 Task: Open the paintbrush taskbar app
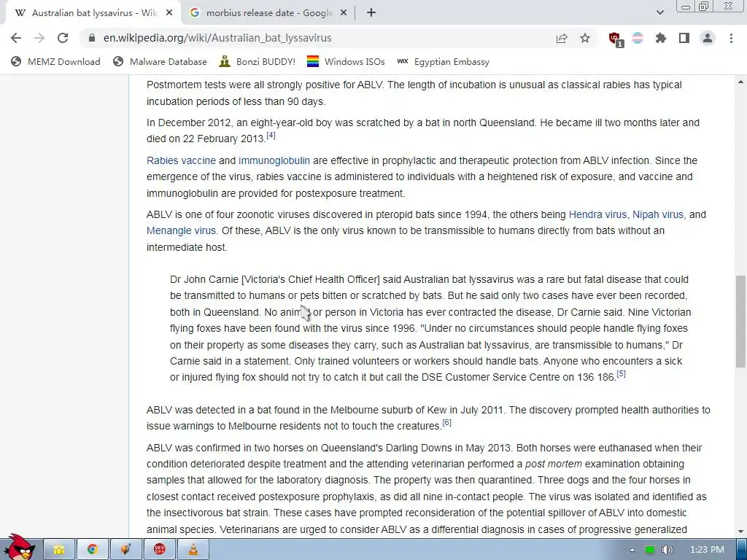125,550
